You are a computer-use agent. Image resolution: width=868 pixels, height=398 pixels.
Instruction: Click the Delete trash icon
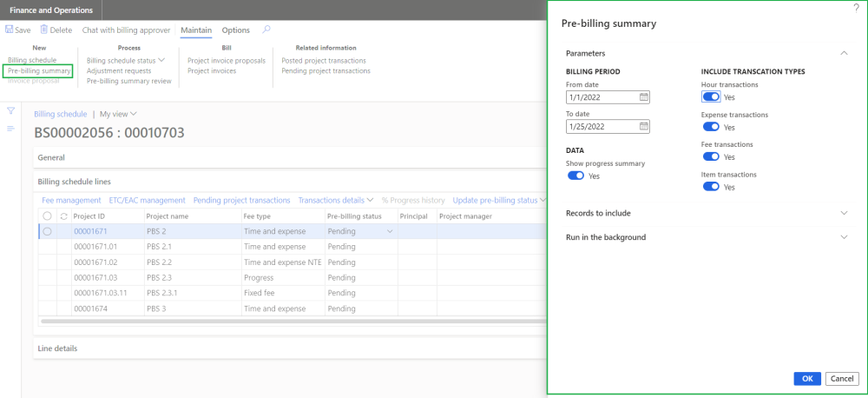point(43,30)
